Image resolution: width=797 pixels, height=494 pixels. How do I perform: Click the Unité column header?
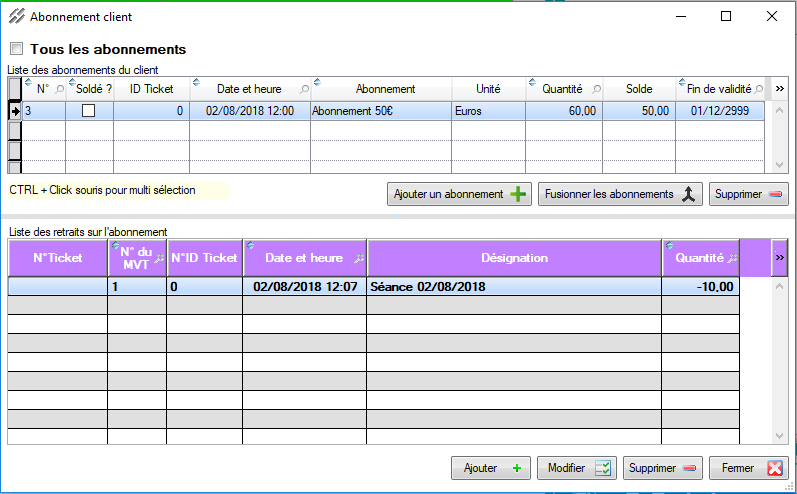(x=488, y=89)
